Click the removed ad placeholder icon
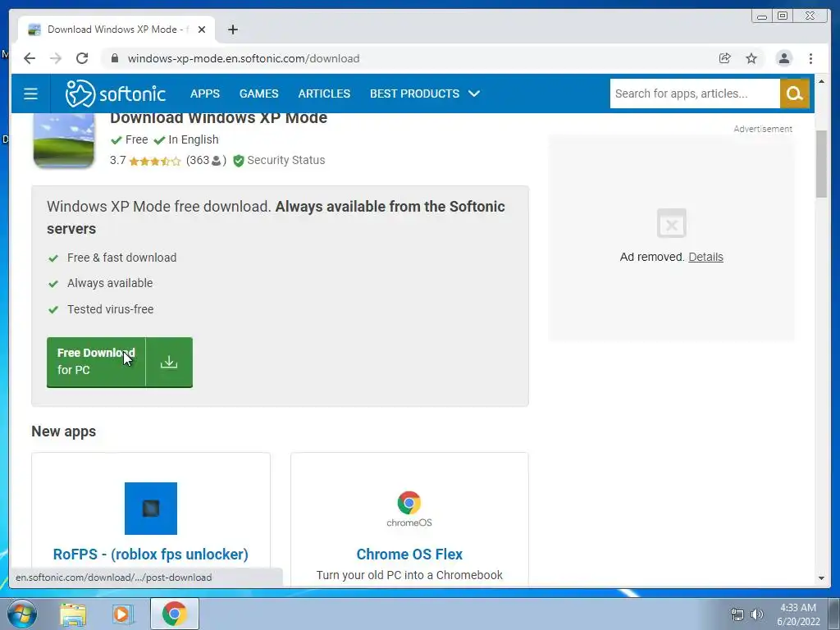840x630 pixels. (671, 223)
